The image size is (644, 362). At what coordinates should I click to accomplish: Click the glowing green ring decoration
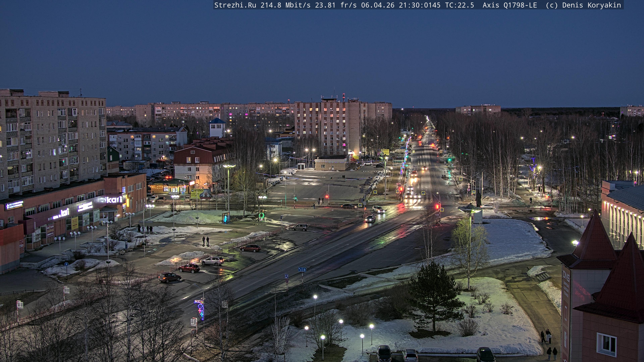(262, 215)
